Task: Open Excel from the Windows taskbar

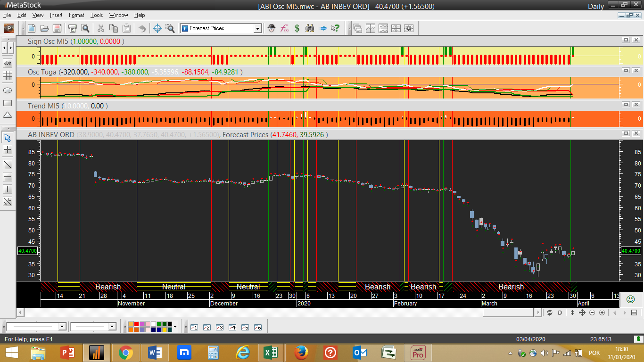Action: tap(271, 353)
